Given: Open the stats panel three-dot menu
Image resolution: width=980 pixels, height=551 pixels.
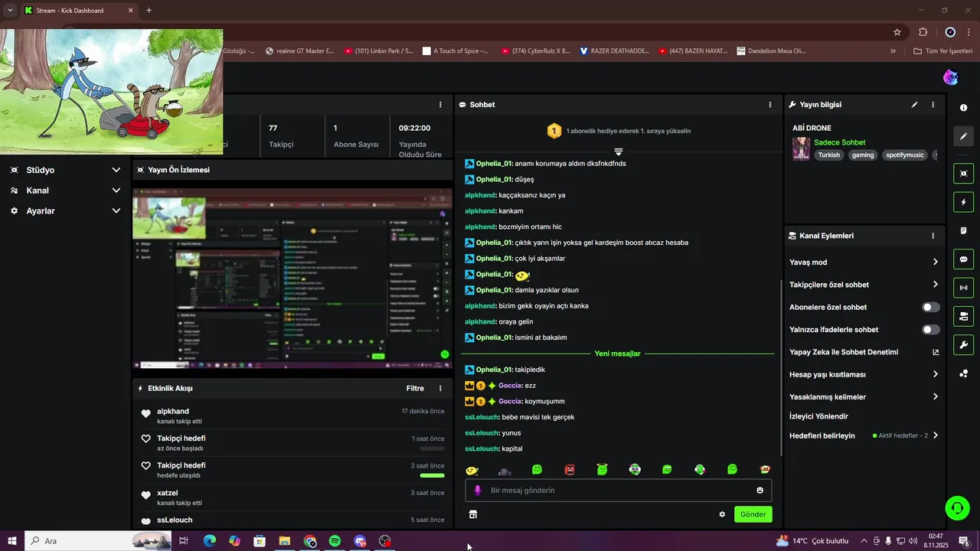Looking at the screenshot, I should coord(440,105).
